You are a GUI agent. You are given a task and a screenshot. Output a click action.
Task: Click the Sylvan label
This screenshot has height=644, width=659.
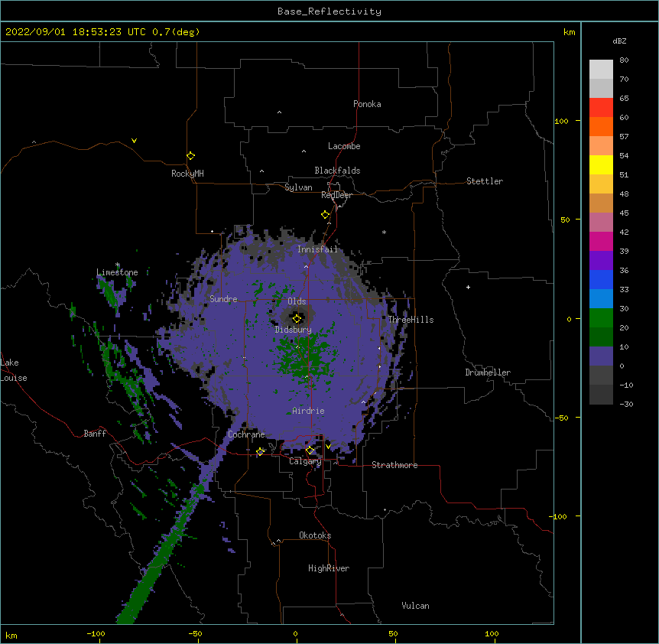pos(298,187)
